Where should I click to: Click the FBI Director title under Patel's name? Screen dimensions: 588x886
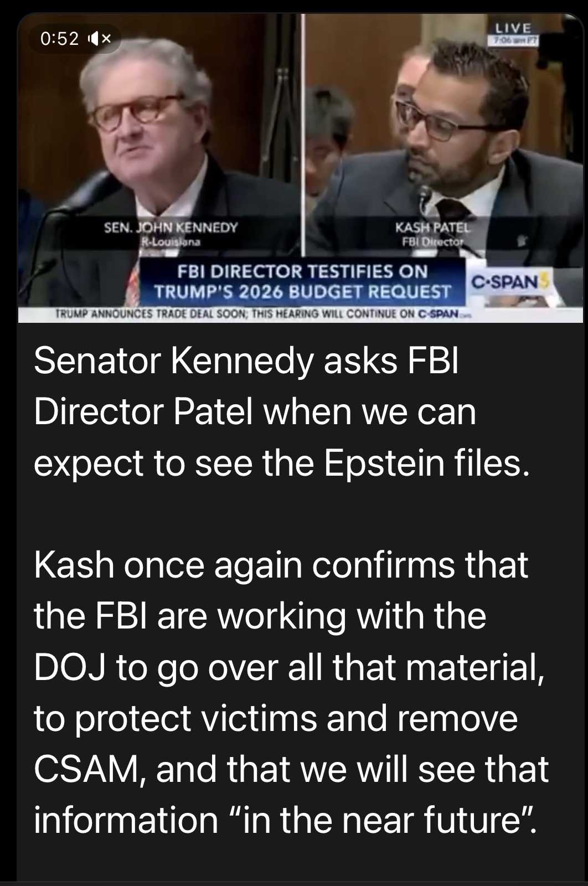point(433,242)
